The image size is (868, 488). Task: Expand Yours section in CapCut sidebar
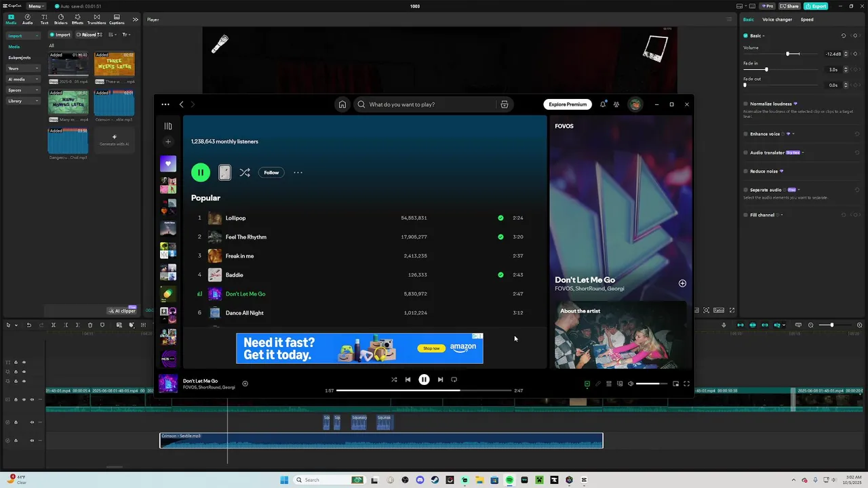coord(23,68)
